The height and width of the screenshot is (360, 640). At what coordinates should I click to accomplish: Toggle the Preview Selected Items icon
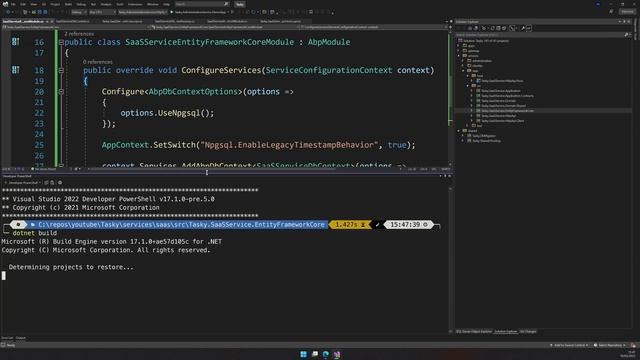(529, 28)
